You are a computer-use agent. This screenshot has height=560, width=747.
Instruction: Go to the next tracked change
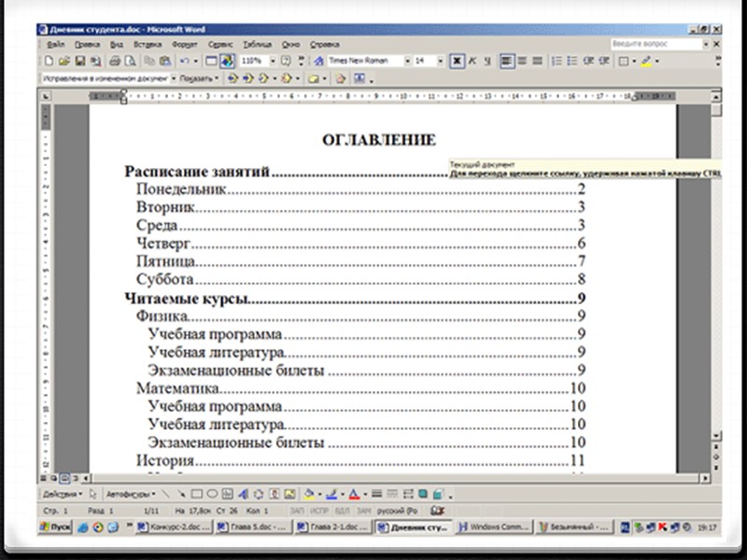(x=247, y=78)
